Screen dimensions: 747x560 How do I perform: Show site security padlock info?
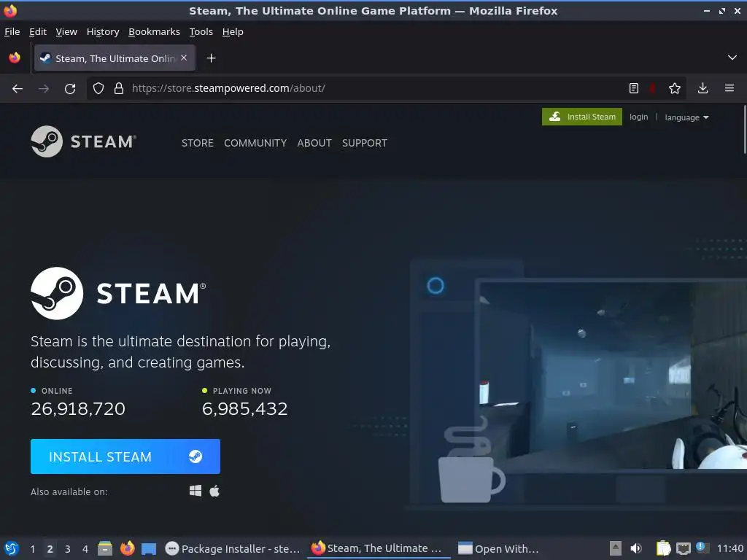click(119, 88)
